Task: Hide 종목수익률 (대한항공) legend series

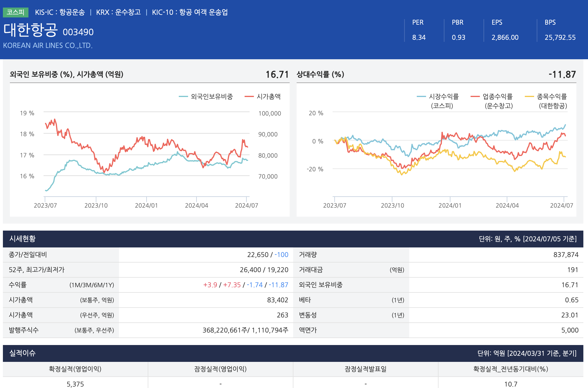Action: click(x=551, y=97)
